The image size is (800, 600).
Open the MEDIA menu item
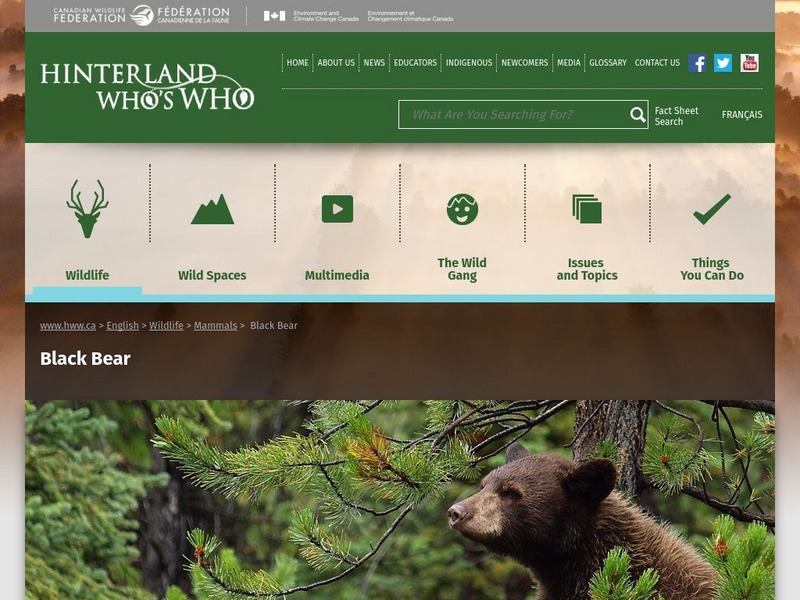569,63
